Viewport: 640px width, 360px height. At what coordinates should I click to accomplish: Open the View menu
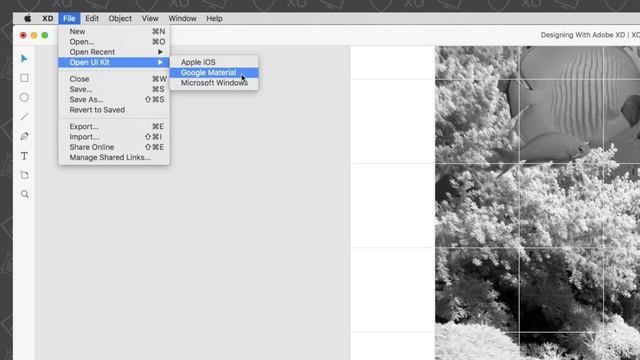(x=150, y=18)
